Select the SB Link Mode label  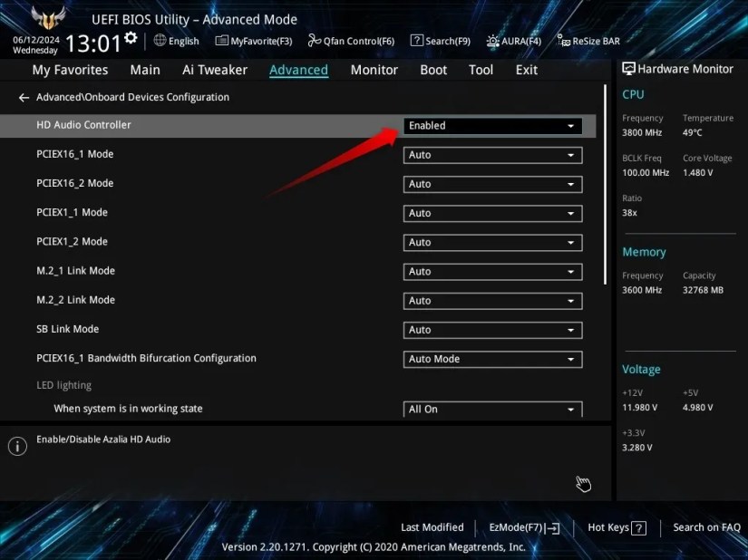pos(67,329)
